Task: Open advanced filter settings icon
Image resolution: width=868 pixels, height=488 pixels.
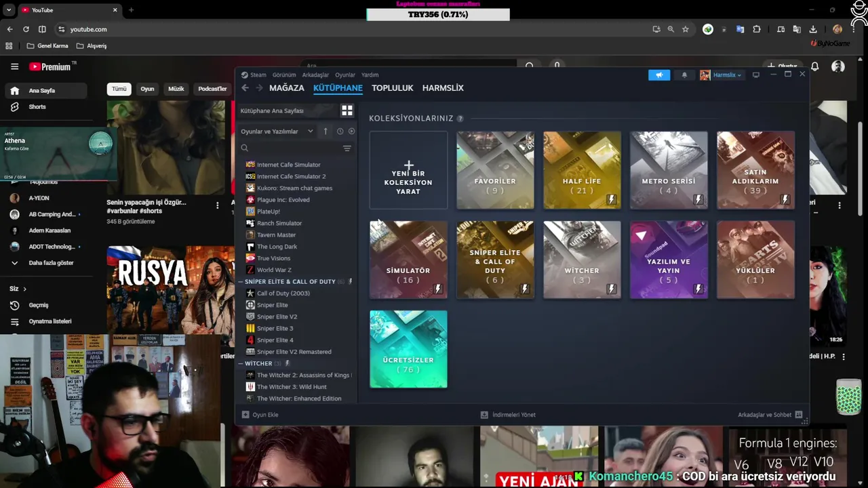Action: coord(347,148)
